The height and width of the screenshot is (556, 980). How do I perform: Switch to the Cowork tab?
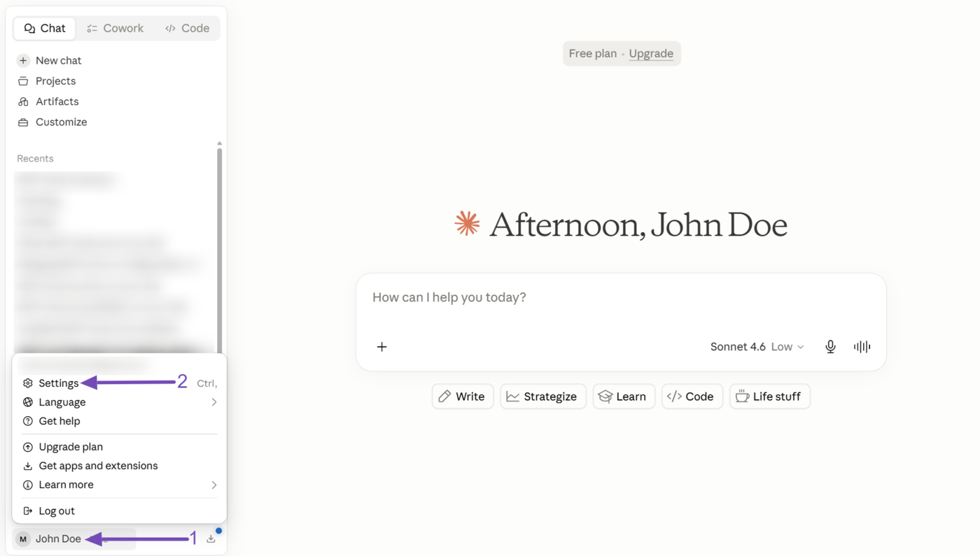(x=115, y=28)
